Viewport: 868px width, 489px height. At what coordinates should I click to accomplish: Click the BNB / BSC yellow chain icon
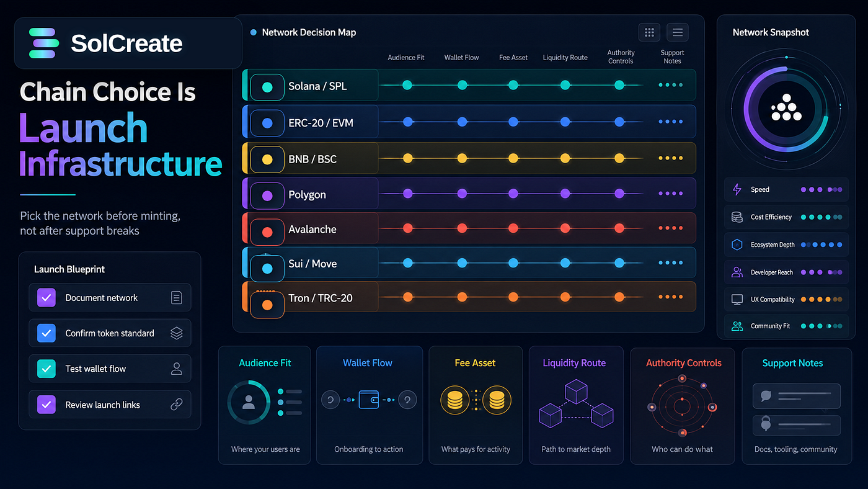267,159
